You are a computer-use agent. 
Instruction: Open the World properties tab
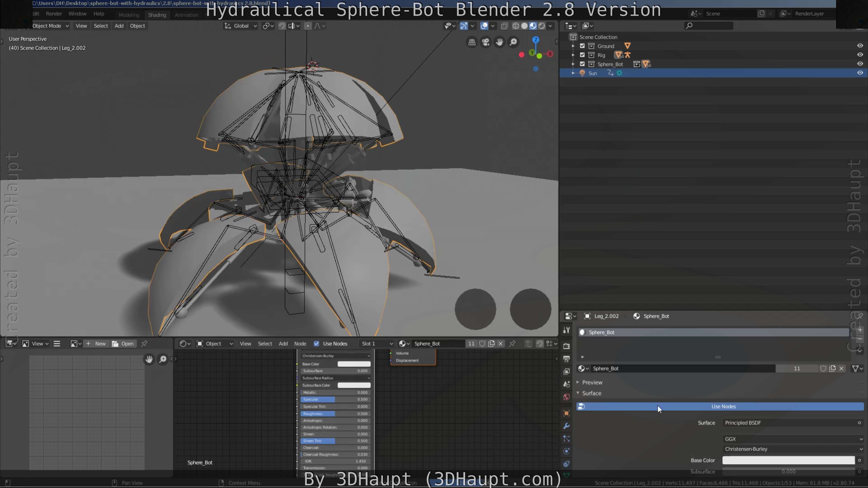(566, 397)
